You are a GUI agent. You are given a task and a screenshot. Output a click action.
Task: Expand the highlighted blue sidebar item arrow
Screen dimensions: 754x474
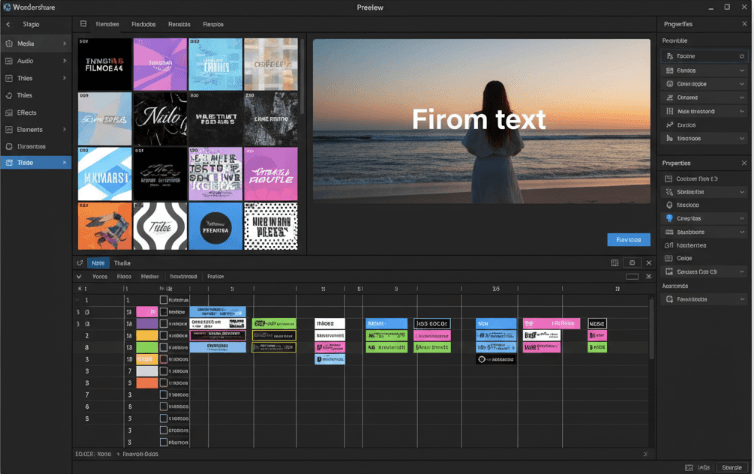(x=65, y=163)
